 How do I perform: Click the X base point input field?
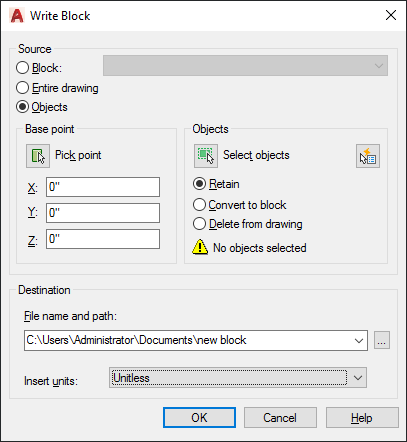click(x=103, y=187)
